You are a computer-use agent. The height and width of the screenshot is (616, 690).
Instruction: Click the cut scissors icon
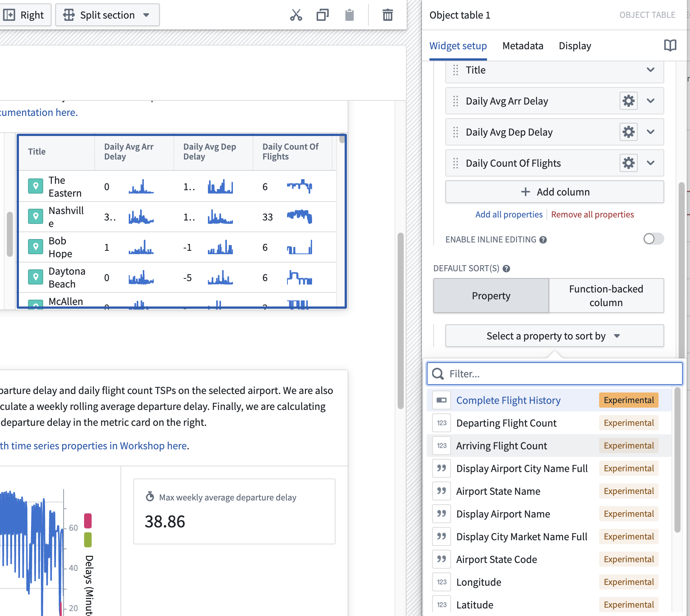pyautogui.click(x=296, y=15)
